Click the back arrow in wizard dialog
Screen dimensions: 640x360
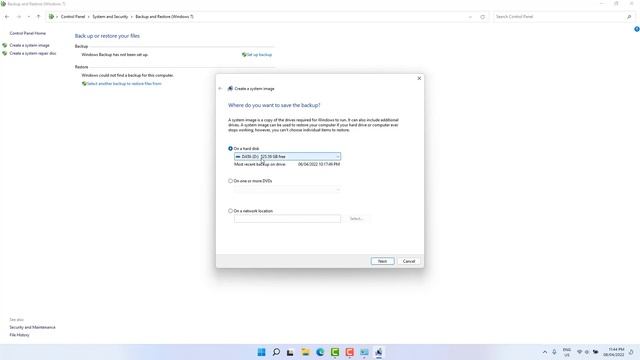(220, 88)
